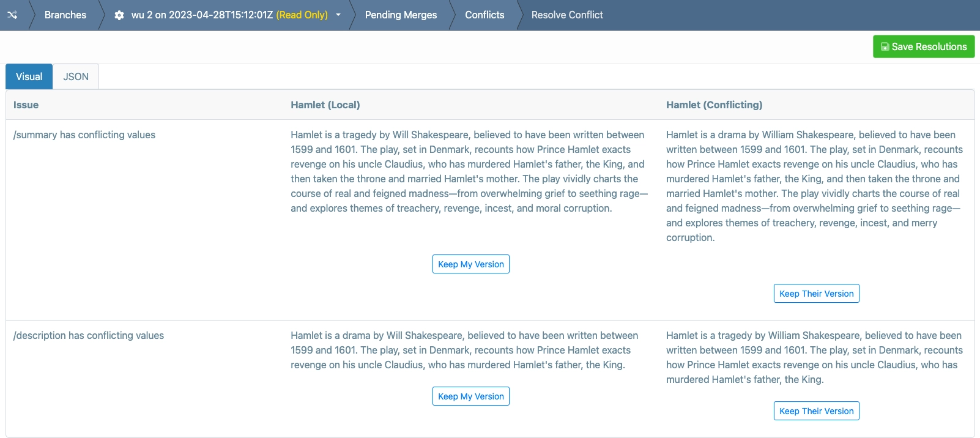Open the Pending Merges breadcrumb
980x438 pixels.
[x=401, y=15]
